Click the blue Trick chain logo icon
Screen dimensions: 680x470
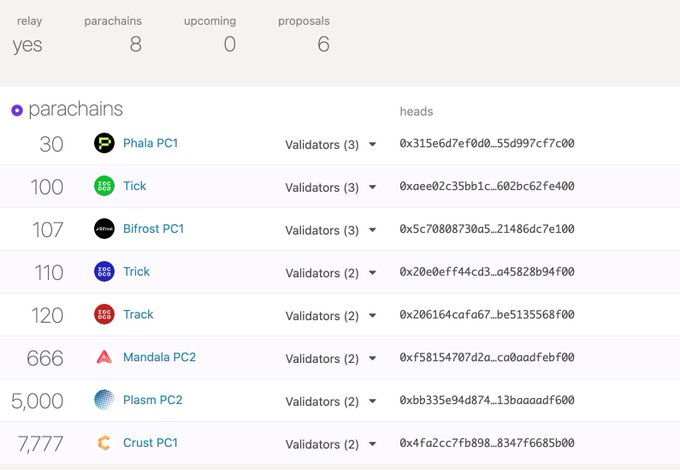tap(104, 271)
